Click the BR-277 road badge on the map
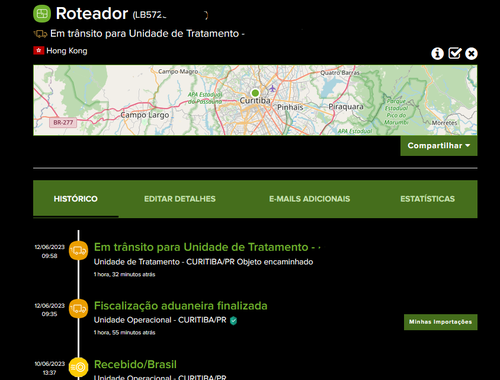The image size is (500, 380). pyautogui.click(x=63, y=122)
